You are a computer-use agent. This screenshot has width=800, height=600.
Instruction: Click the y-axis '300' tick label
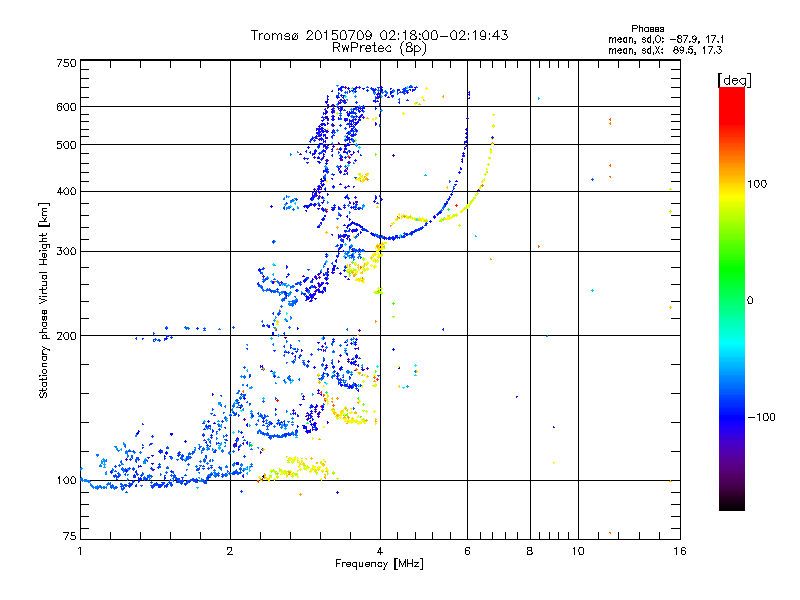click(67, 252)
